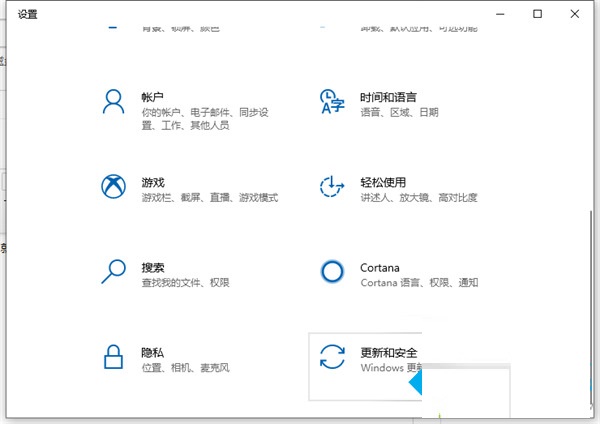Click the Update & Security sync icon
This screenshot has height=424, width=600.
coord(332,357)
